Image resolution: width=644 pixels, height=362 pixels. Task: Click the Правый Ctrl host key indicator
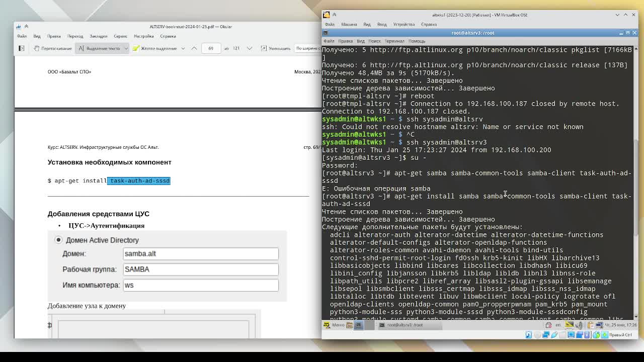point(620,335)
